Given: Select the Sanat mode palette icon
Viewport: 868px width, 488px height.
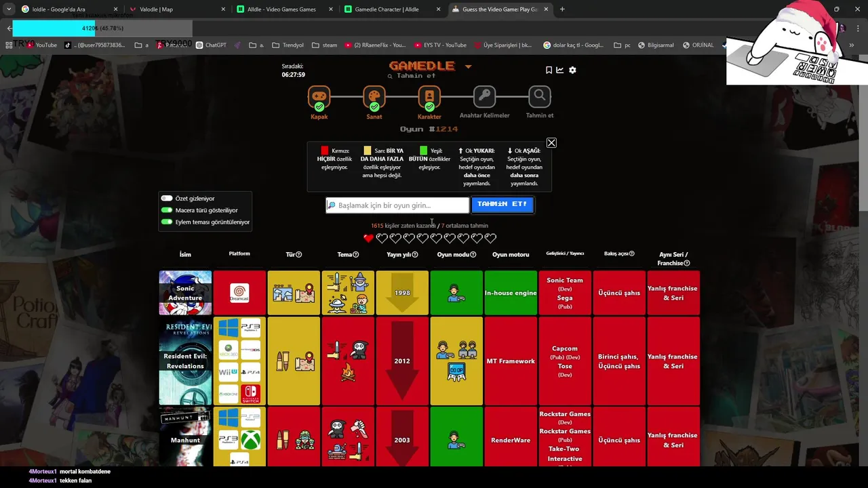Looking at the screenshot, I should (x=374, y=98).
